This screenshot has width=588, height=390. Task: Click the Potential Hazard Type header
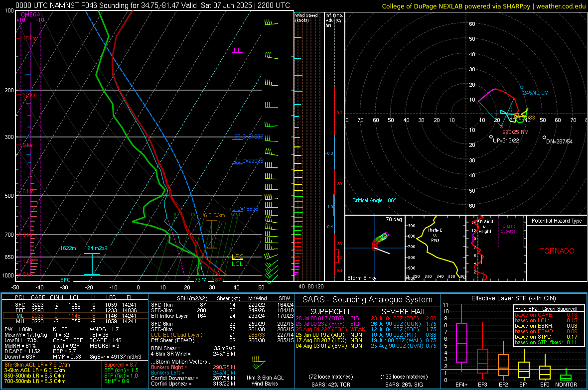pyautogui.click(x=557, y=221)
